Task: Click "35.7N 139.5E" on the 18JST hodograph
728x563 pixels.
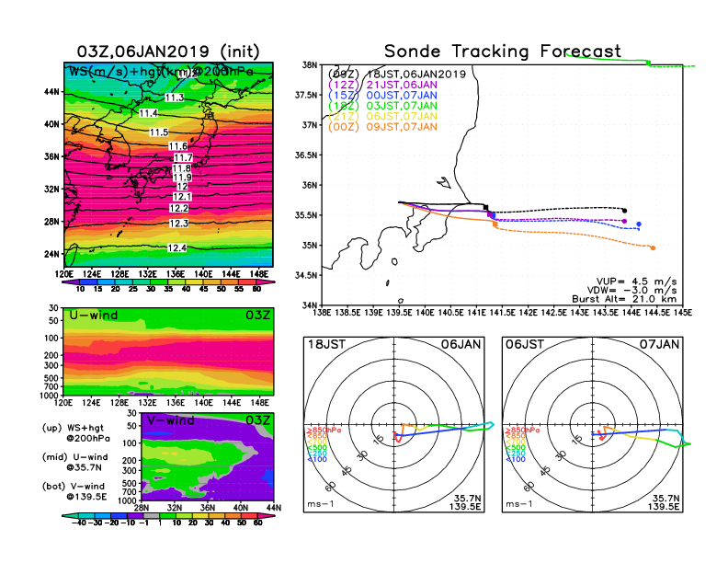Action: pos(465,502)
